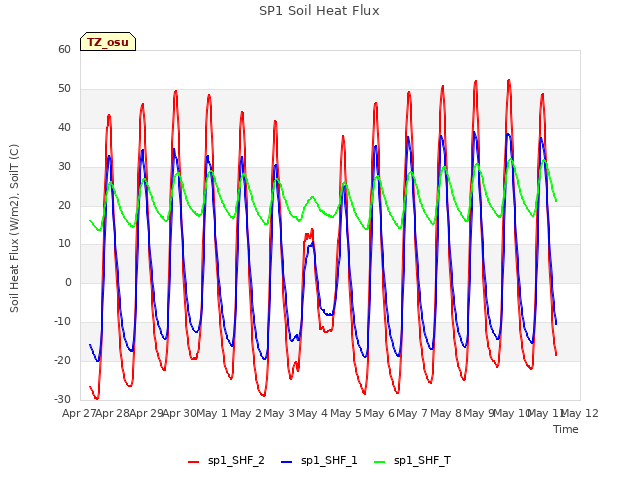Click the May 12 x-axis date label
Screen dimensions: 640x480
[580, 413]
